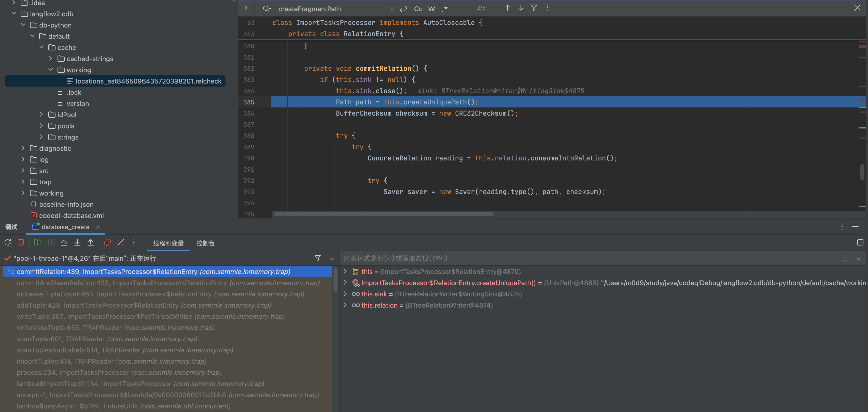
Task: Toggle match case (Cc) search option
Action: (418, 9)
